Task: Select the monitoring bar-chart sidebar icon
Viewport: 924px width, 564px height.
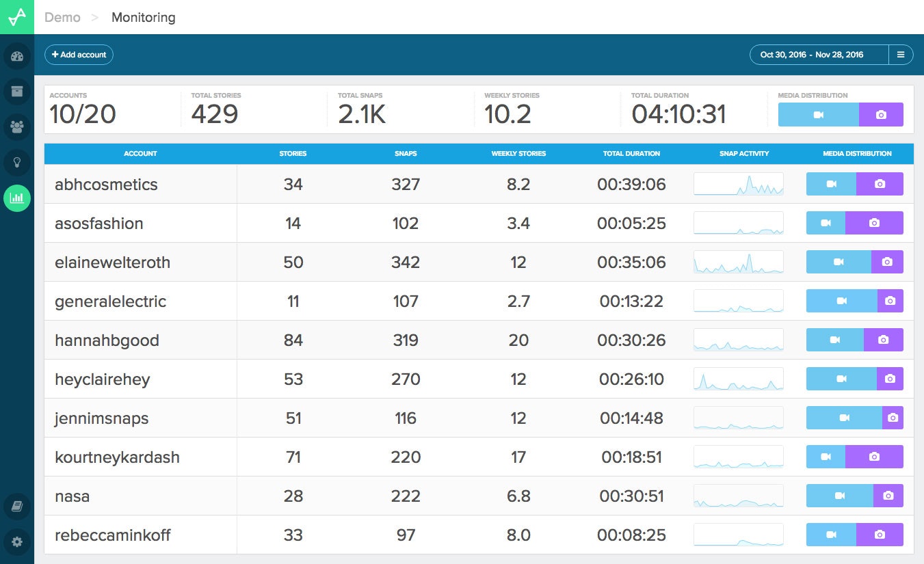Action: pos(17,198)
